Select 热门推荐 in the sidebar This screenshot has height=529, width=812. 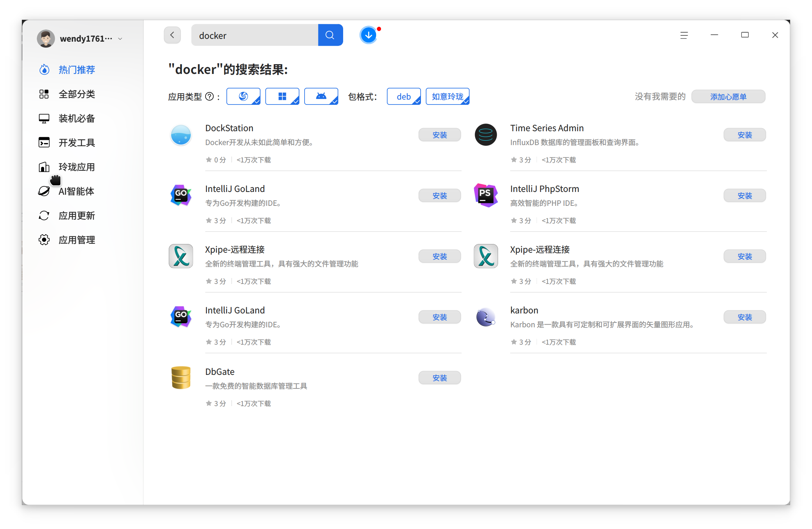(77, 70)
